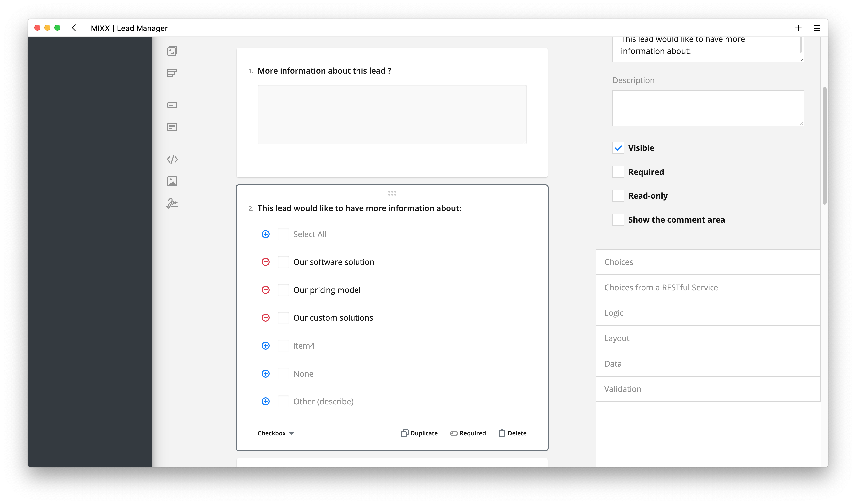
Task: Click the Our custom solutions label
Action: (333, 317)
